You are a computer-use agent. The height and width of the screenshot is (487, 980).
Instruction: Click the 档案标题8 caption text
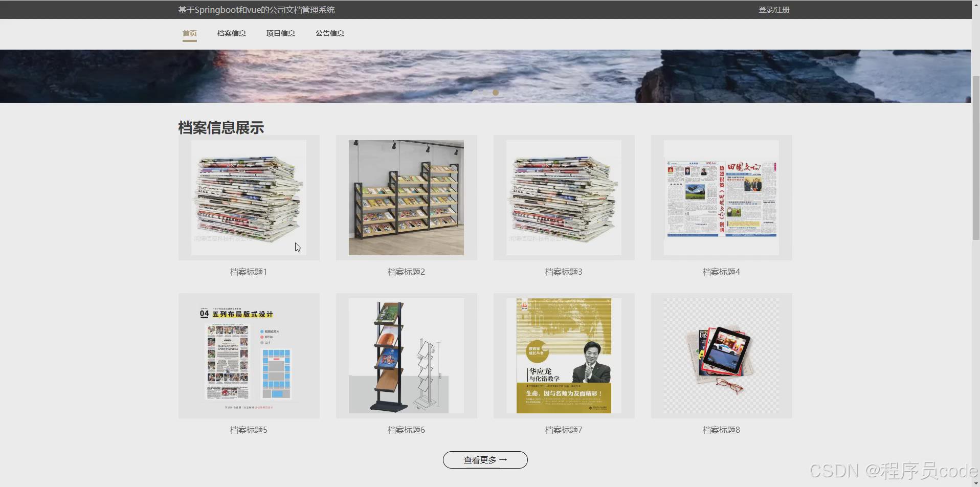pos(721,430)
